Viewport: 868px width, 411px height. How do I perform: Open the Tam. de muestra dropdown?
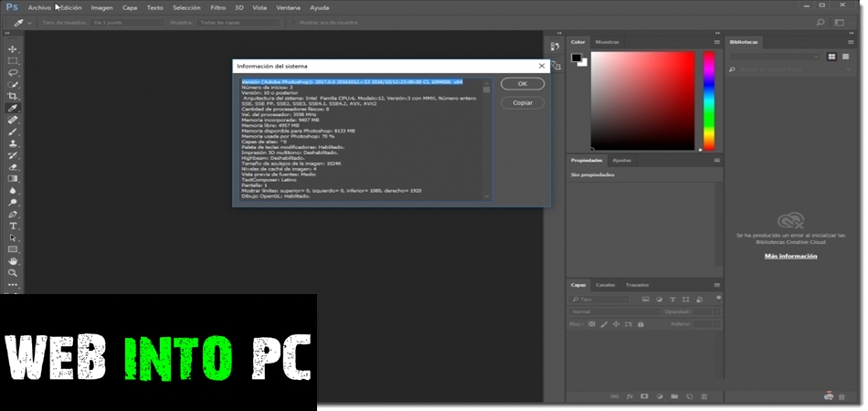[128, 23]
